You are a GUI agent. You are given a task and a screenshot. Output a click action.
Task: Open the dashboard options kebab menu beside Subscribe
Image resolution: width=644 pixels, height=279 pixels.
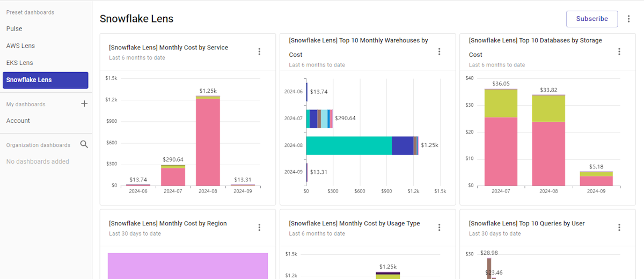[x=629, y=19]
